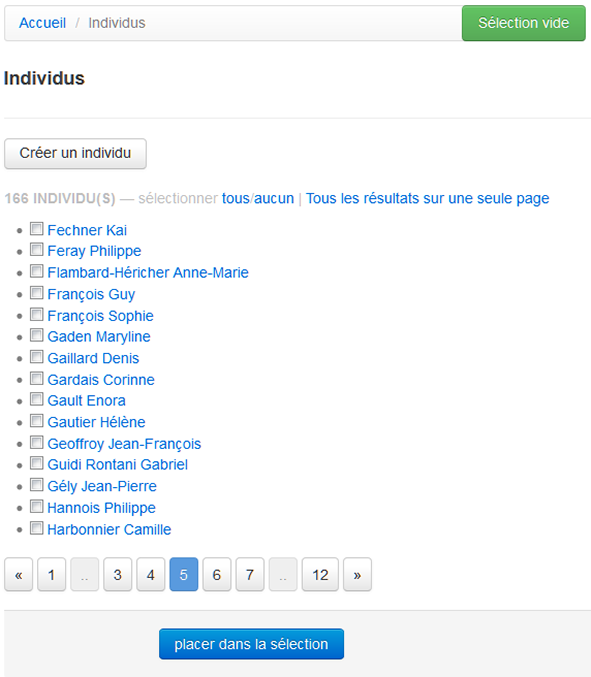Tick the checkbox for Fechner Kai
This screenshot has height=677, width=591.
click(x=37, y=229)
